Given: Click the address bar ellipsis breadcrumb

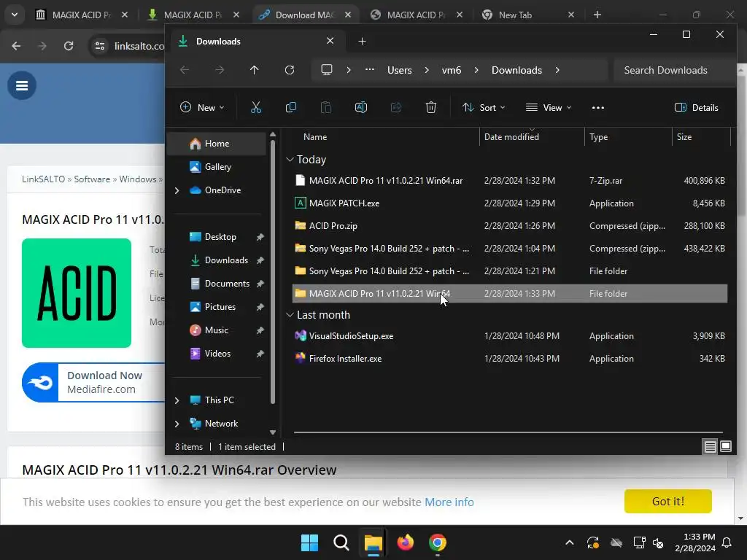Looking at the screenshot, I should click(x=370, y=70).
